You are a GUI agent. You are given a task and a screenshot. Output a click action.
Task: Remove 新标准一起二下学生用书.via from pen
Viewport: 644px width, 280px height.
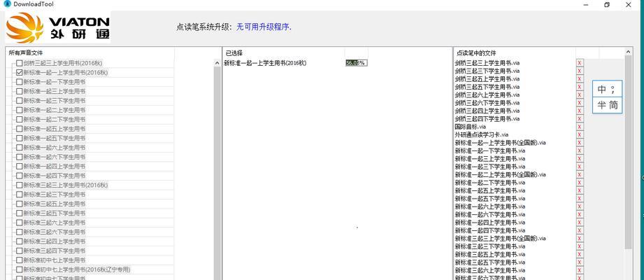point(580,183)
